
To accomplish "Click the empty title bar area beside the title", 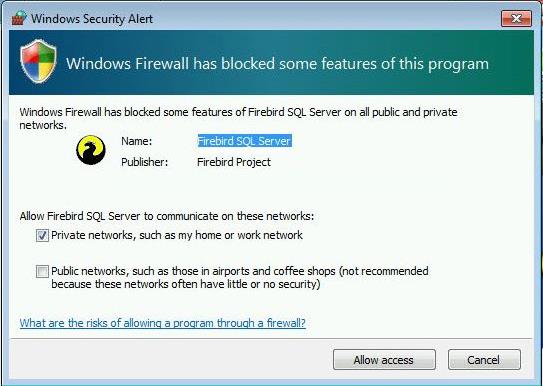I will [326, 18].
